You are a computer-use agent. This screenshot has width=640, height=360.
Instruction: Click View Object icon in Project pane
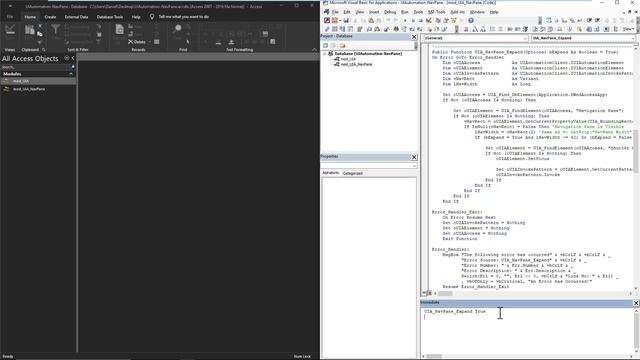coord(333,46)
